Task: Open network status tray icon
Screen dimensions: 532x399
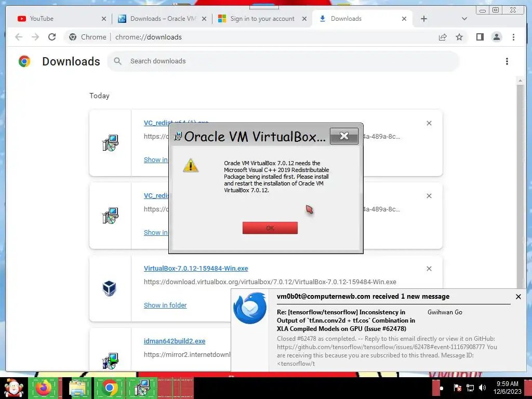Action: click(x=470, y=388)
